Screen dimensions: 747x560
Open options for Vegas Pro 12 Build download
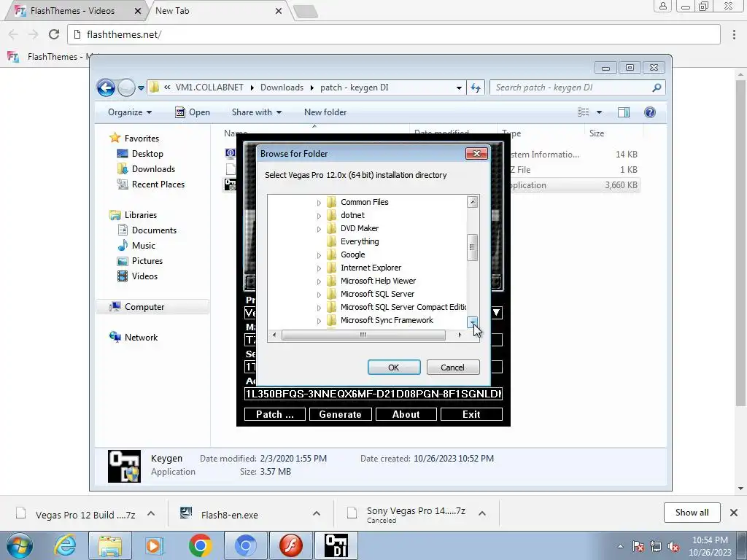coord(151,514)
